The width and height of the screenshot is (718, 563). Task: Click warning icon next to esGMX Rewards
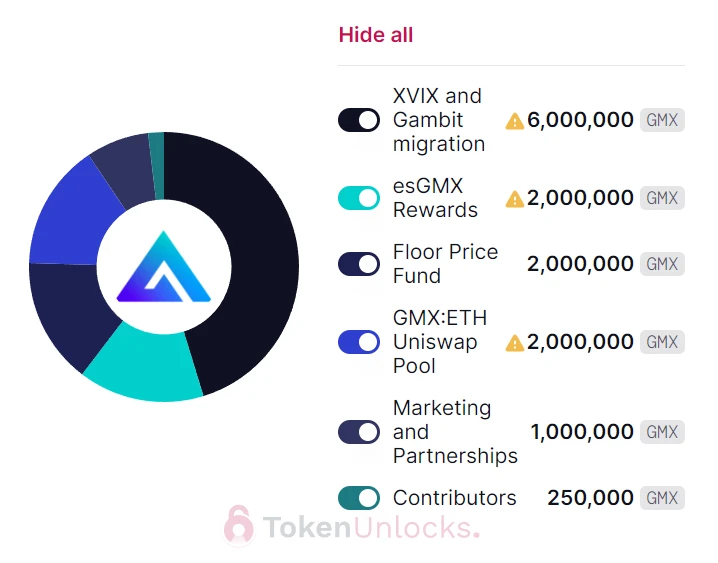pyautogui.click(x=514, y=199)
